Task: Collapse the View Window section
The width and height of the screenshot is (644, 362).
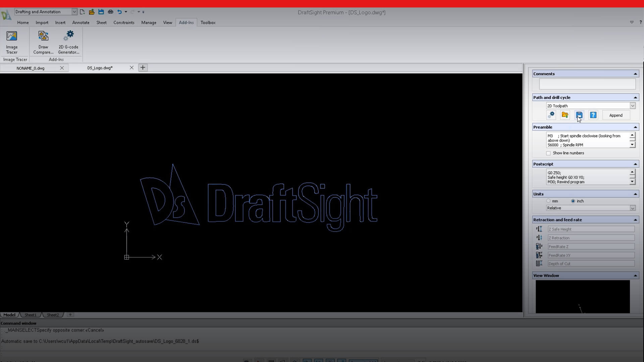Action: click(x=635, y=276)
